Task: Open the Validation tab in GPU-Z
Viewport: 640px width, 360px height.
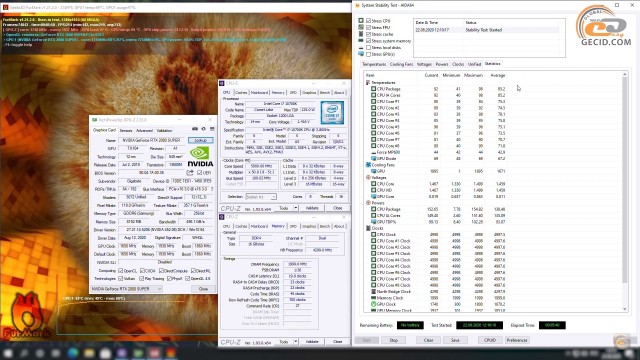Action: 164,131
